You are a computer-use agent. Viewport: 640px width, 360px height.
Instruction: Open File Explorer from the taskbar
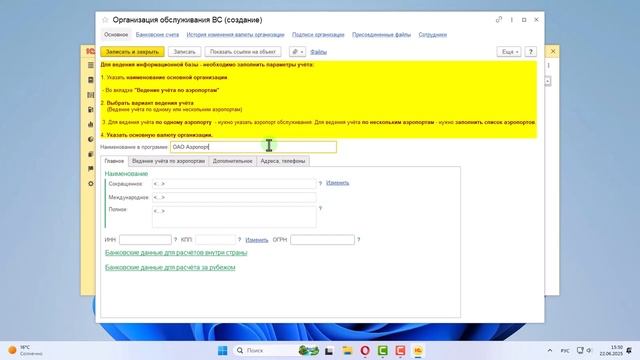point(347,351)
